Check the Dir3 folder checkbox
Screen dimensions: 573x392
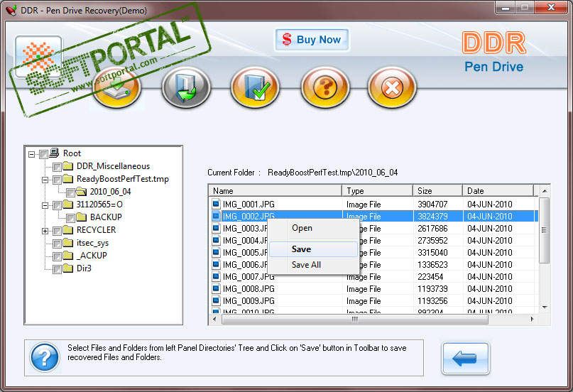click(x=57, y=270)
